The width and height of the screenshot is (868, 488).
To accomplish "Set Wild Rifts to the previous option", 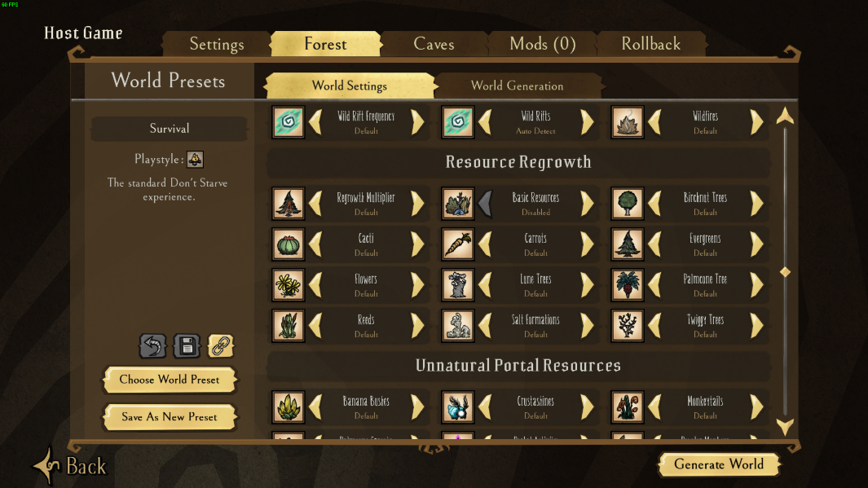I will (x=485, y=121).
